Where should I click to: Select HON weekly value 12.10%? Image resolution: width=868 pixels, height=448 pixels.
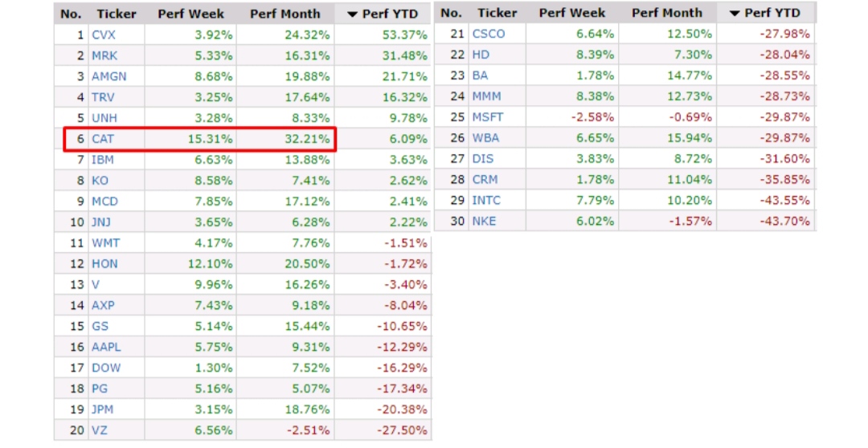tap(210, 264)
